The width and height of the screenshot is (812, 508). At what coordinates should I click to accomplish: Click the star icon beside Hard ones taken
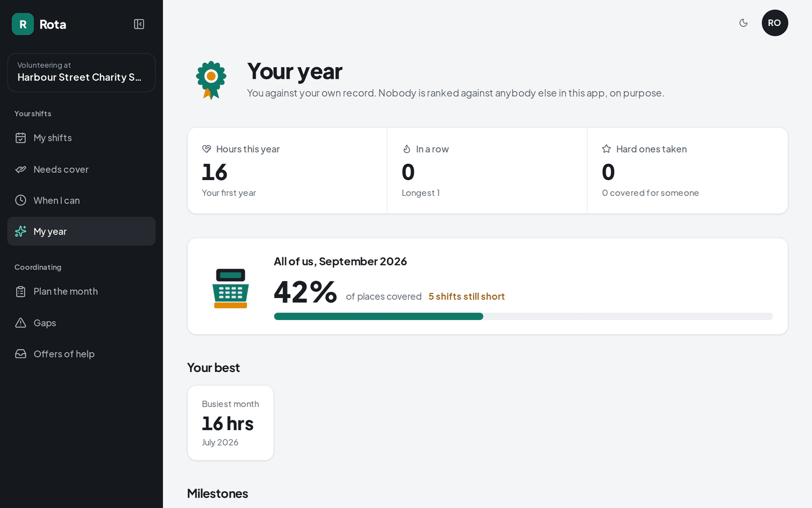pyautogui.click(x=607, y=149)
